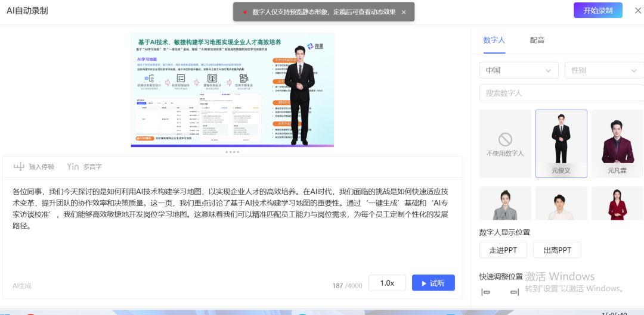Open the 中国 country dropdown

518,70
